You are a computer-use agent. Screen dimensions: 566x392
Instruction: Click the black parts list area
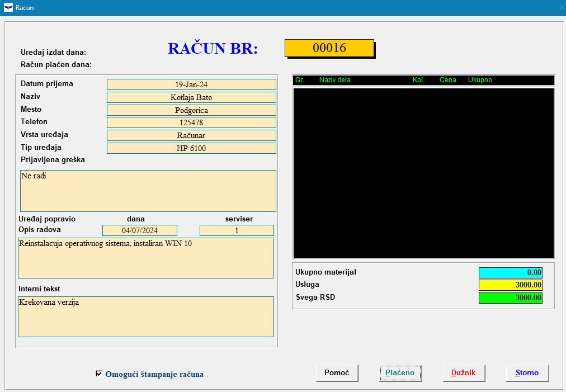tap(423, 172)
